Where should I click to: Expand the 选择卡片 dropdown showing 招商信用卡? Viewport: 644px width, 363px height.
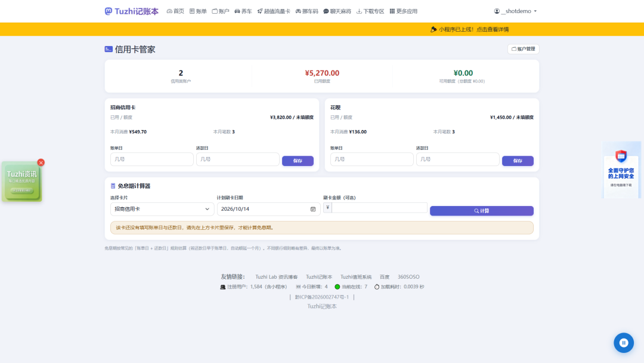(162, 209)
